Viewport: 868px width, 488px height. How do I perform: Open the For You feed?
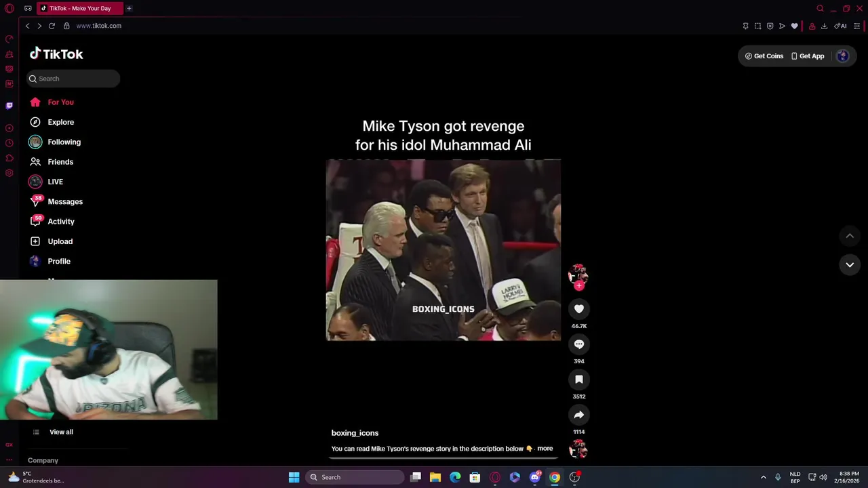tap(53, 102)
